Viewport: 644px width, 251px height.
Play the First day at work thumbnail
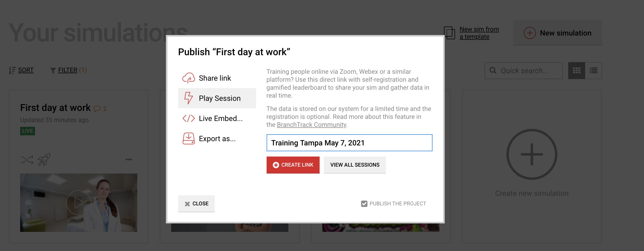coord(79,203)
